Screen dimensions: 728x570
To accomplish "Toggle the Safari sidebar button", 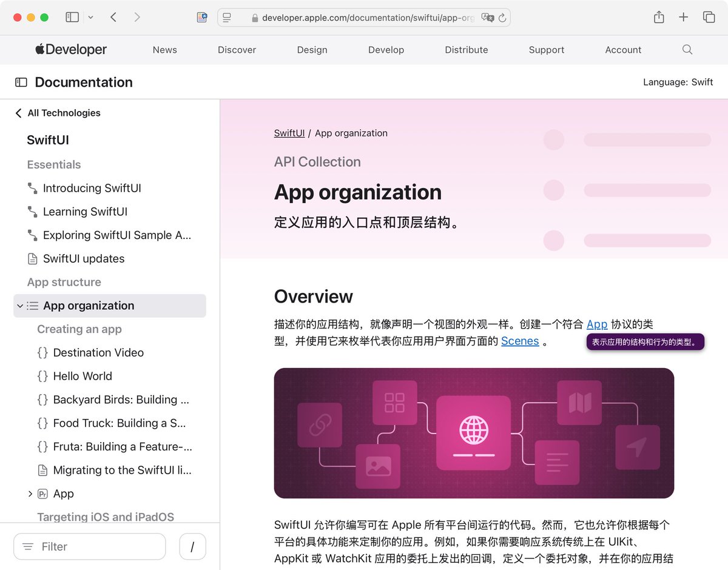I will point(72,18).
